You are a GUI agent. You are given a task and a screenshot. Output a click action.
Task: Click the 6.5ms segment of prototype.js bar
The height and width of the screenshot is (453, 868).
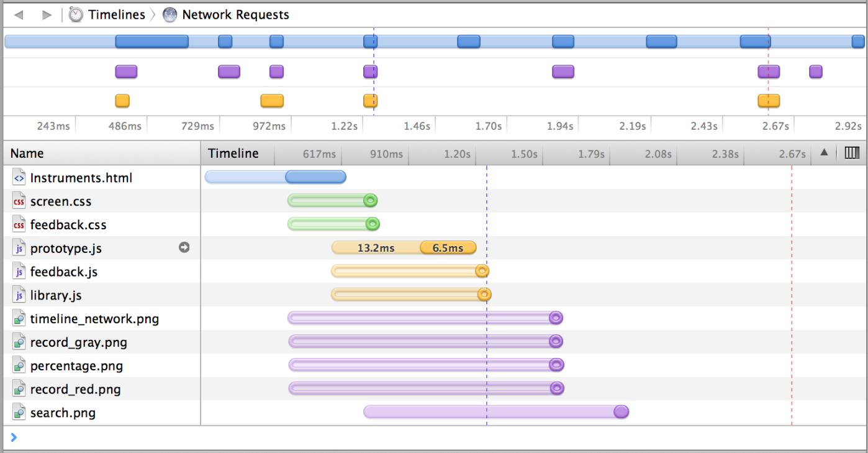click(448, 248)
